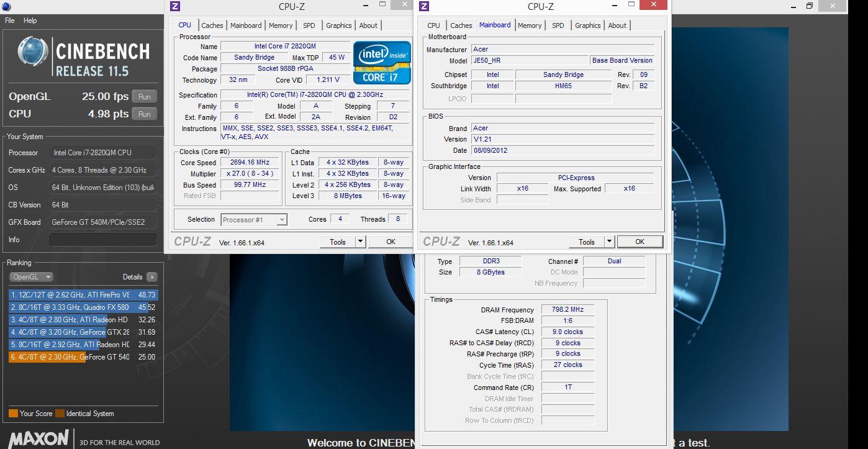868x449 pixels.
Task: Click the Details arrow button in Ranking
Action: (151, 277)
